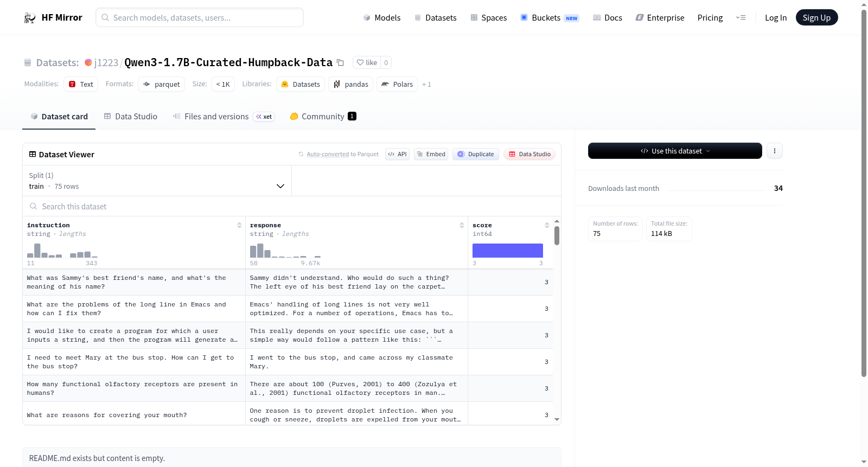Open the Docs page
Screen dimensions: 868x467
coord(608,18)
